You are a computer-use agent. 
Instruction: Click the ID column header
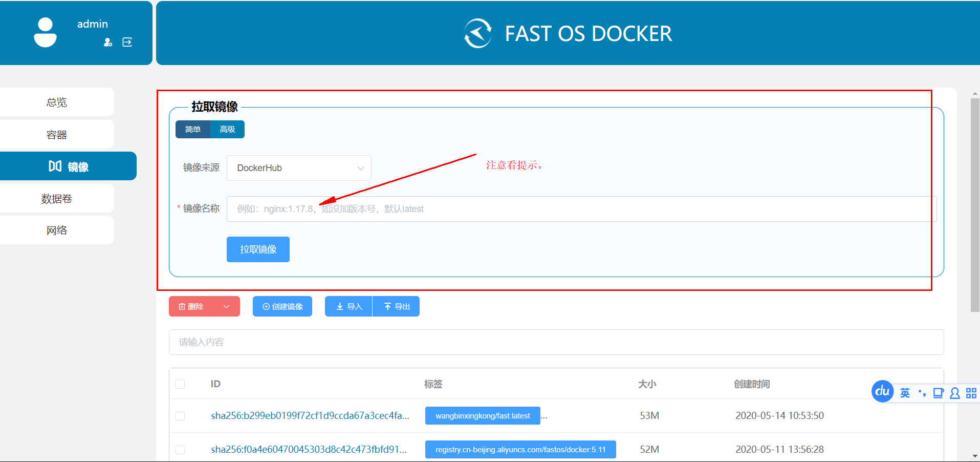click(x=215, y=384)
